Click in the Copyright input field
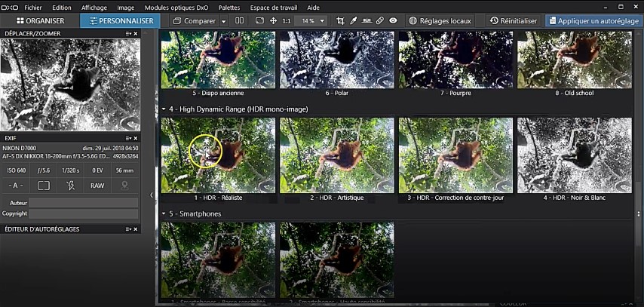Viewport: 644px width, 307px height. pos(84,213)
